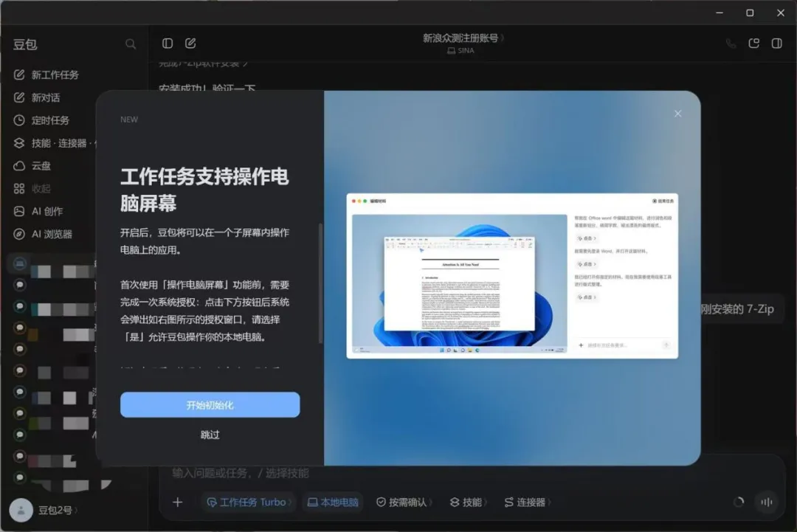Image resolution: width=797 pixels, height=532 pixels.
Task: Click the search icon in the 豆包 sidebar
Action: 131,44
